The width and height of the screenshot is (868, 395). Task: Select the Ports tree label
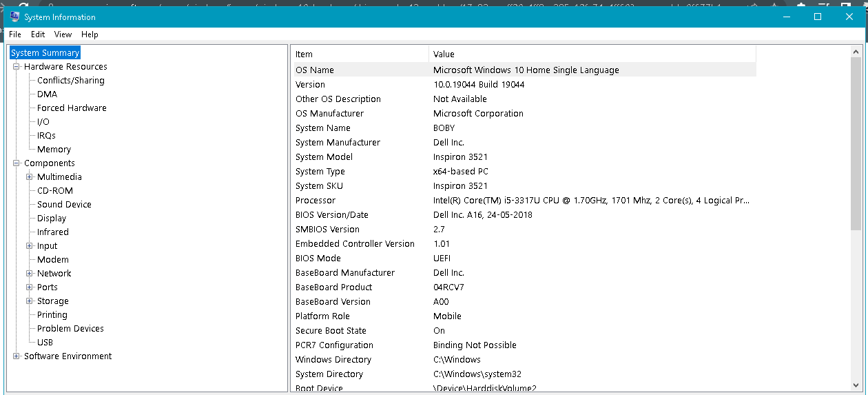48,287
